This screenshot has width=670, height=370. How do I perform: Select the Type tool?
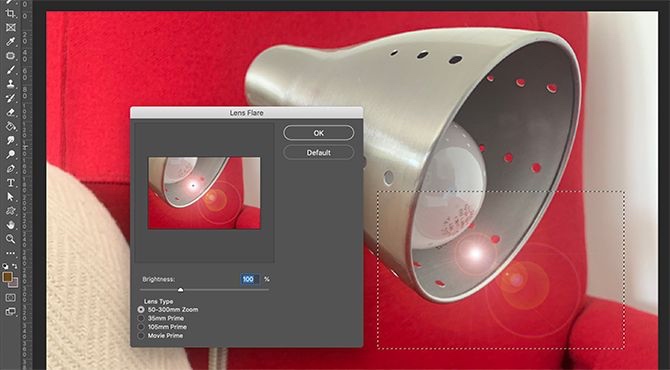pyautogui.click(x=11, y=183)
